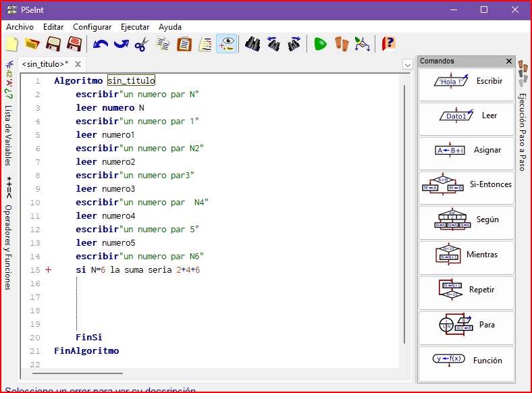This screenshot has height=393, width=532.
Task: Click the Open file folder icon
Action: click(x=32, y=44)
